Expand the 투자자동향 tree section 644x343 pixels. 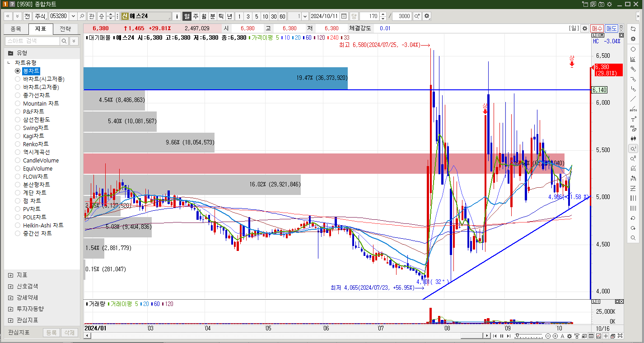pos(11,309)
